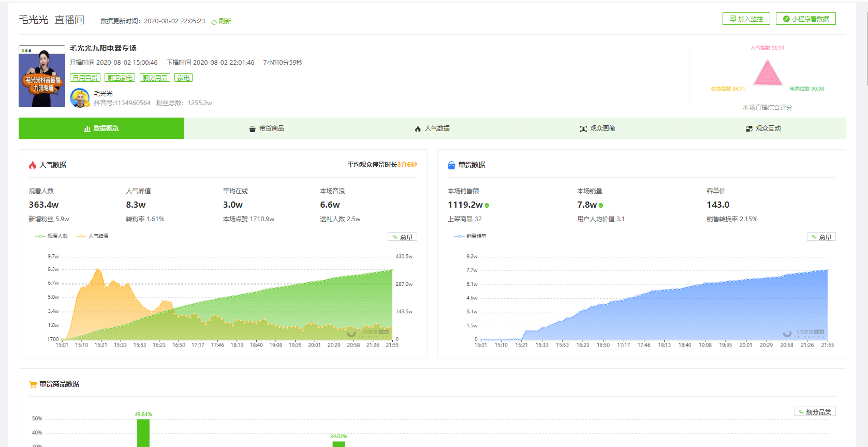The width and height of the screenshot is (868, 447).
Task: Toggle the 人气峰值 legend series
Action: 92,236
